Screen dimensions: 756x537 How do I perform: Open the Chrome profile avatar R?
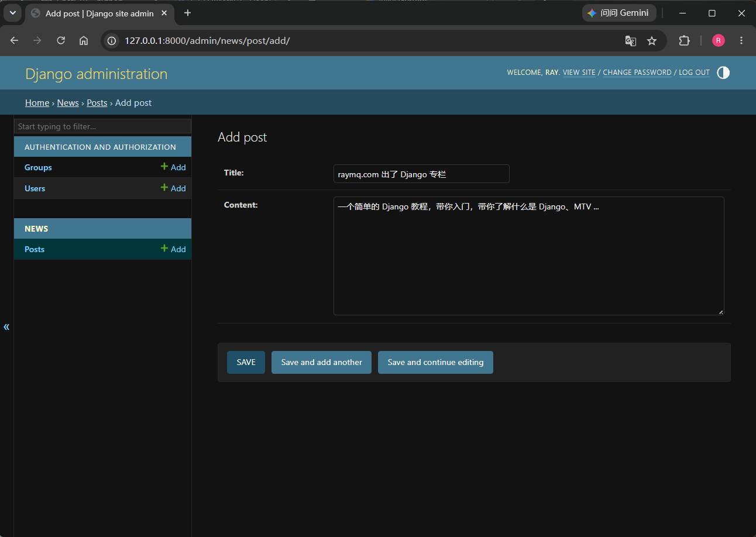719,40
